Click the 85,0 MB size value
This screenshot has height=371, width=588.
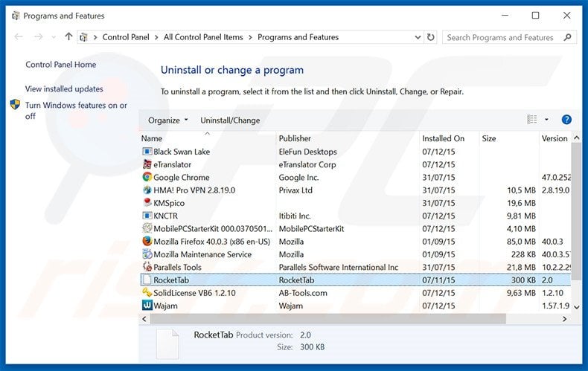pos(521,242)
